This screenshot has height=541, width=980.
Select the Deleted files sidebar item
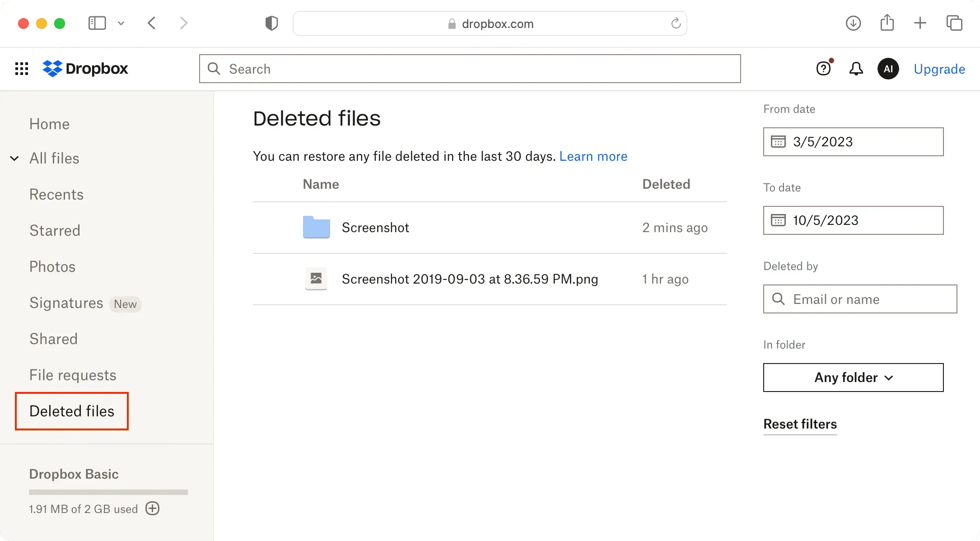[x=71, y=411]
